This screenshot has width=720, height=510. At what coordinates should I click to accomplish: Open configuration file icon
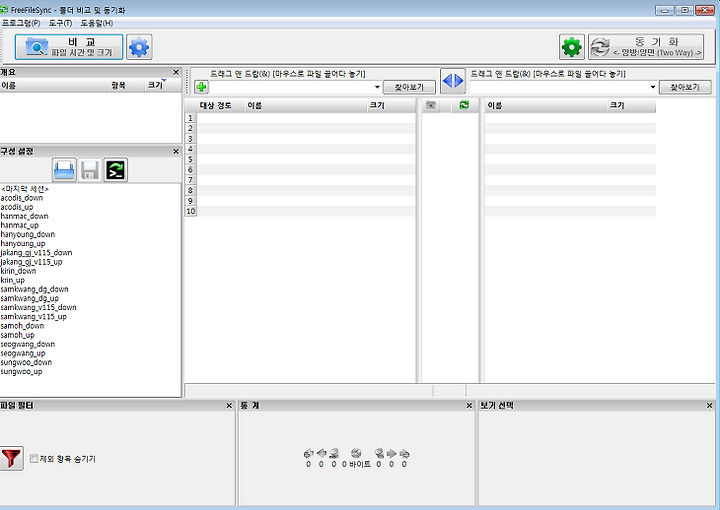[x=64, y=170]
